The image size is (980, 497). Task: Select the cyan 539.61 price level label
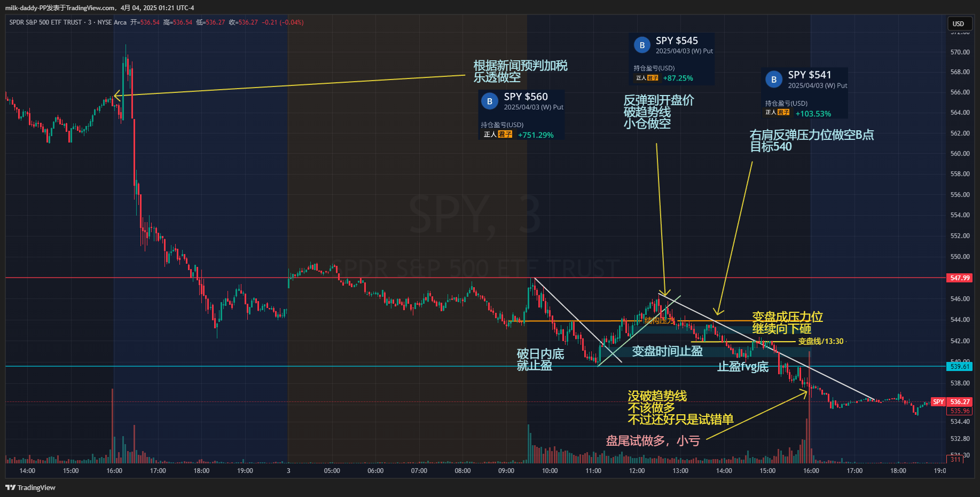[x=960, y=367]
